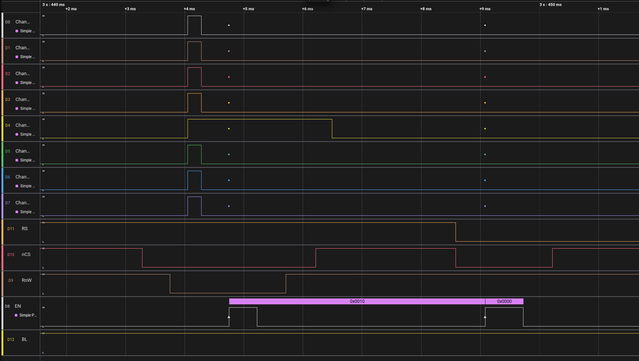Click the pink analyzer dot under D0

tap(17, 31)
